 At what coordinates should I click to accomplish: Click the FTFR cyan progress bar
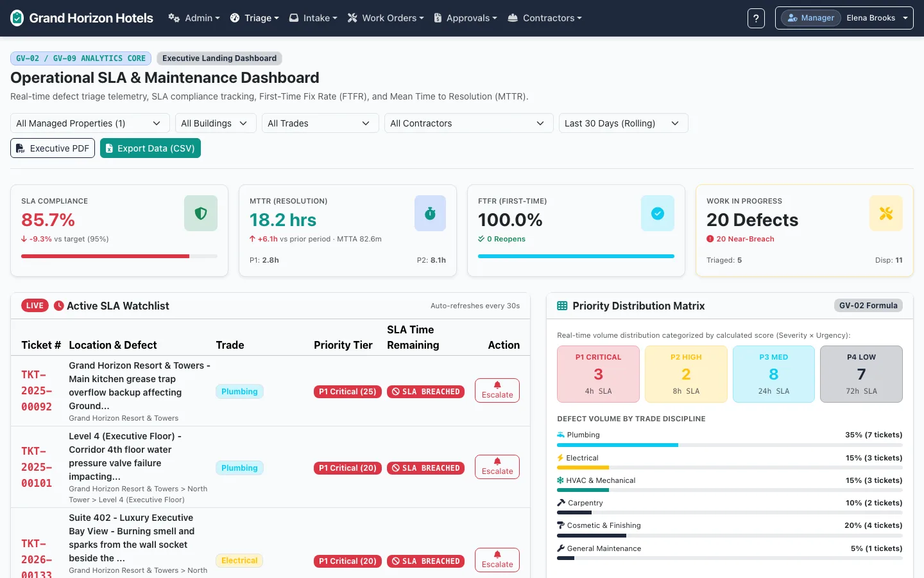pyautogui.click(x=576, y=256)
